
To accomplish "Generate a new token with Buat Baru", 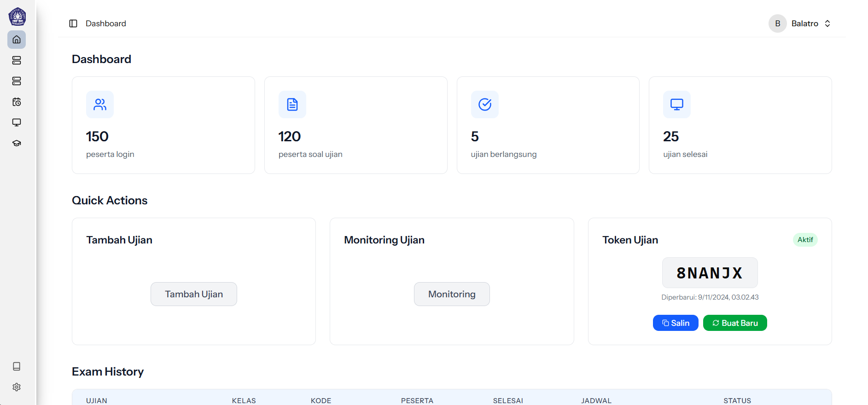I will point(735,323).
